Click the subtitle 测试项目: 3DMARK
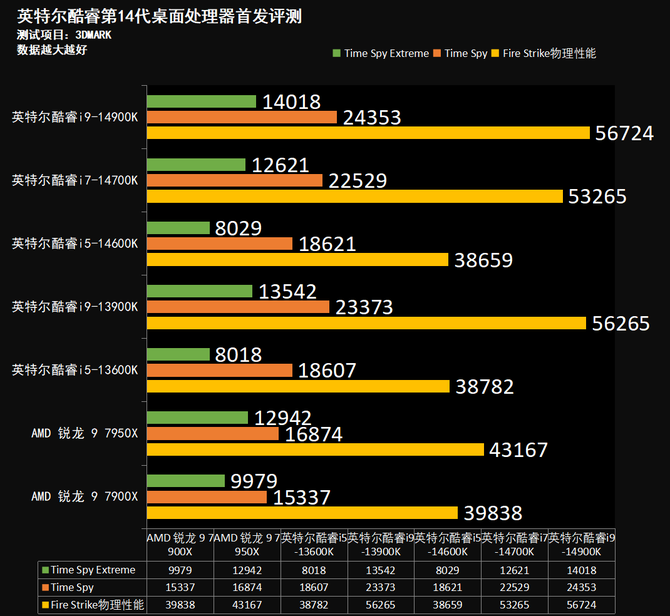 pyautogui.click(x=64, y=35)
